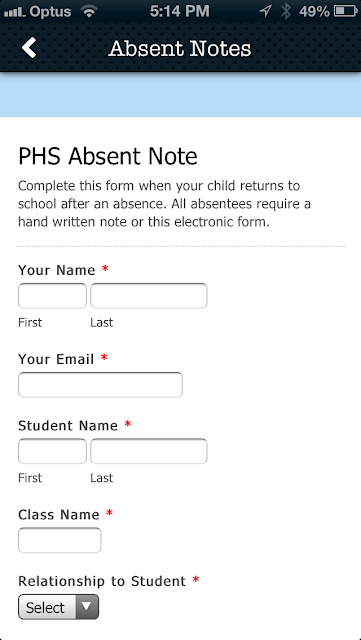The height and width of the screenshot is (640, 361).
Task: Tap the location services arrow icon
Action: click(x=265, y=11)
